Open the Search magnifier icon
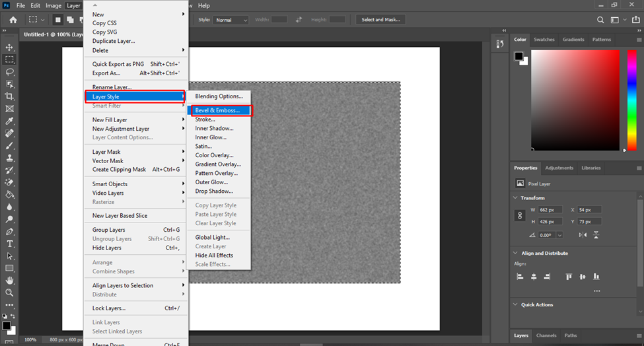644x346 pixels. tap(600, 20)
